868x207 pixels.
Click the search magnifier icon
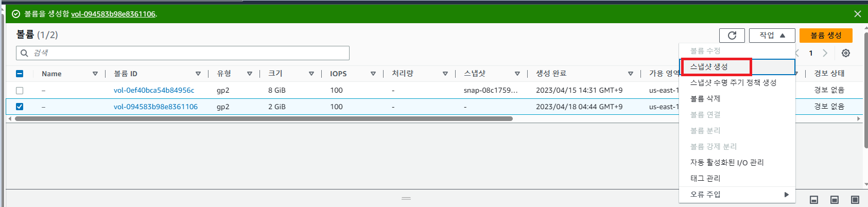pos(24,53)
